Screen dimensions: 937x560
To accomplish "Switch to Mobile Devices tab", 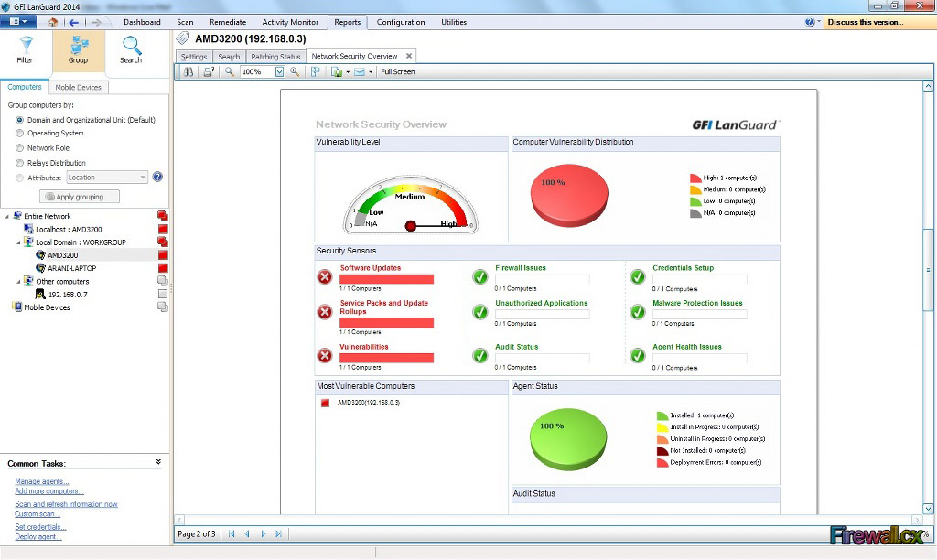I will coord(79,87).
